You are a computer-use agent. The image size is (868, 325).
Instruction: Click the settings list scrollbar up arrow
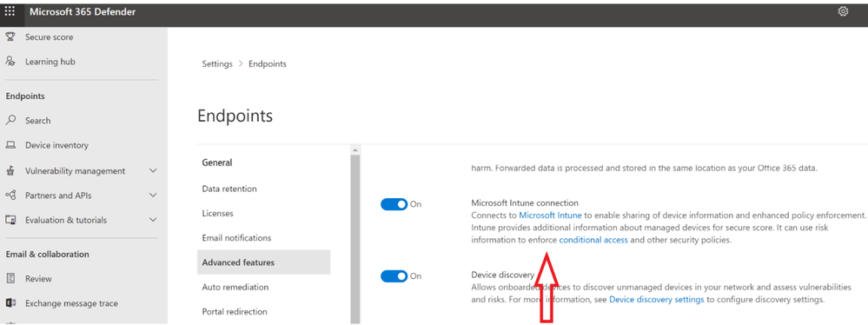(x=355, y=150)
